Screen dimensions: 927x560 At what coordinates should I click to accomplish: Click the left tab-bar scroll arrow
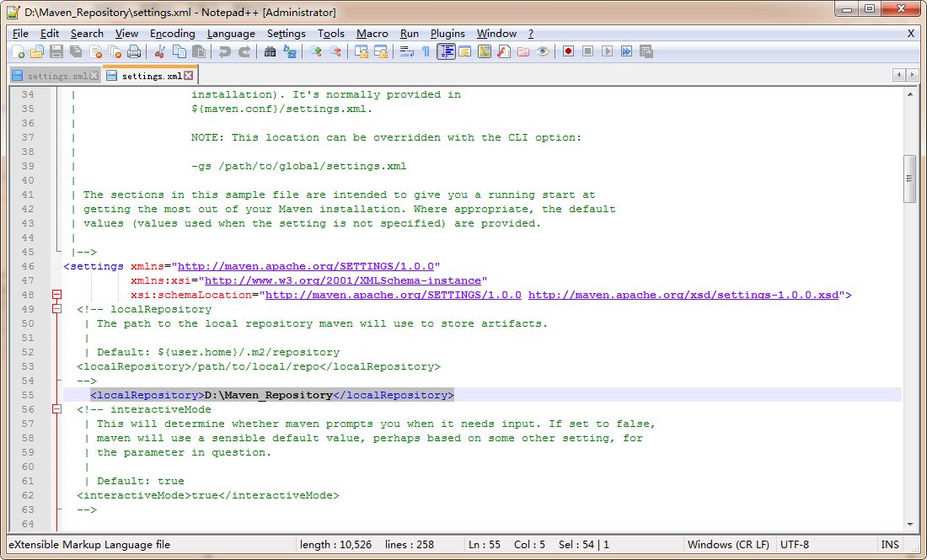[x=898, y=75]
